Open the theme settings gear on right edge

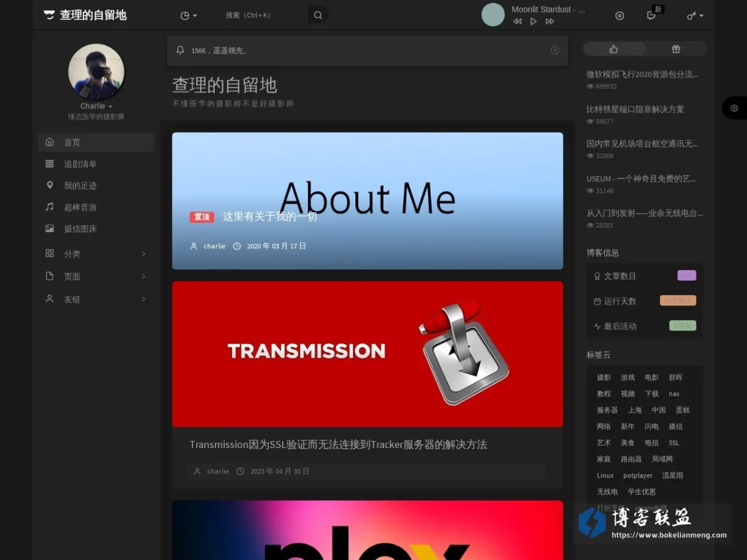(x=735, y=108)
